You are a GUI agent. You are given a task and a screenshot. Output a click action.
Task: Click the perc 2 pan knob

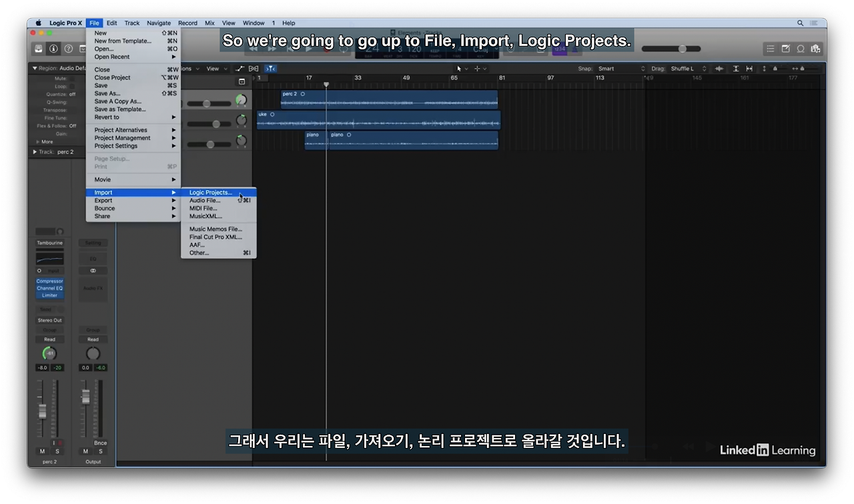click(x=50, y=353)
